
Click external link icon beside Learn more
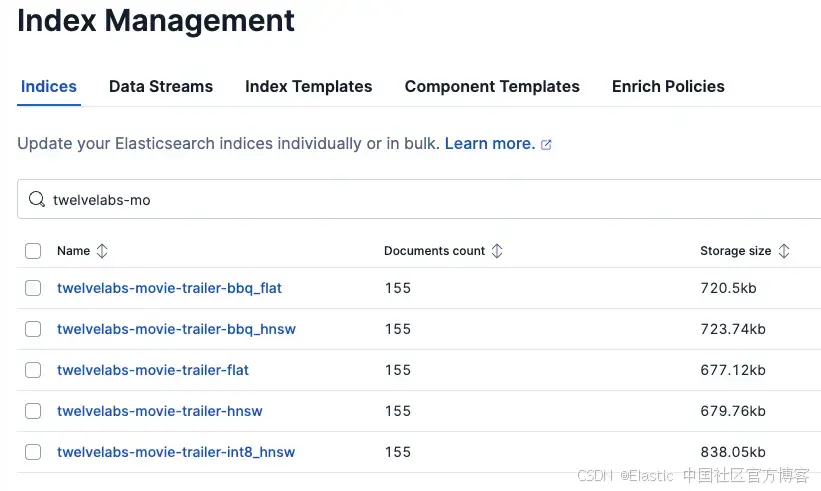pyautogui.click(x=546, y=144)
